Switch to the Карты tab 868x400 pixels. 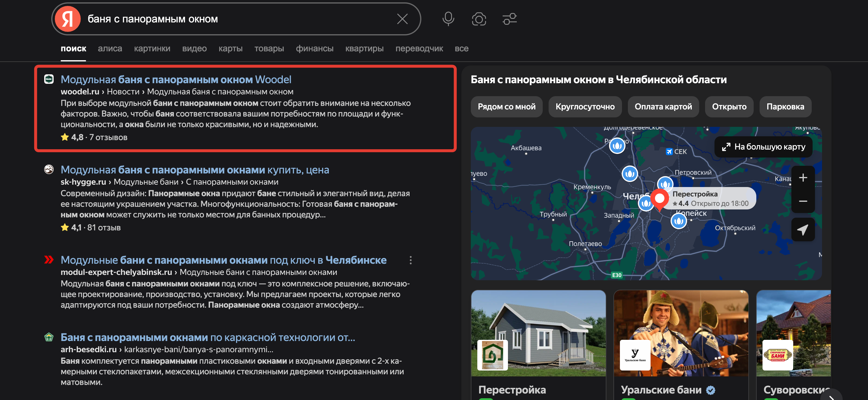click(x=230, y=48)
